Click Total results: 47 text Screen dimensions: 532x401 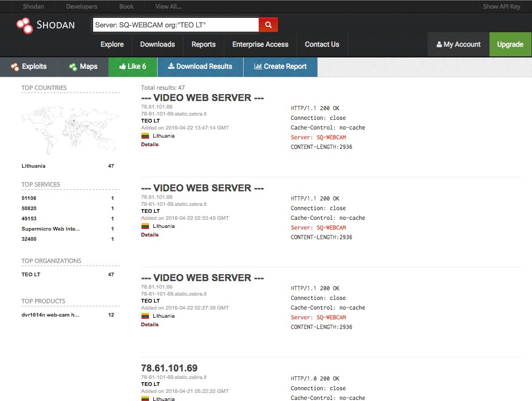163,88
